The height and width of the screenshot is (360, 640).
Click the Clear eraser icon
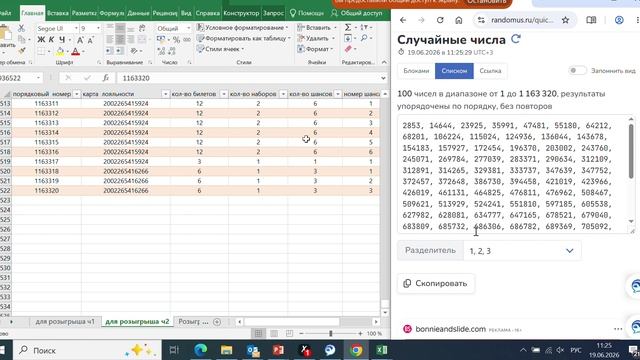tap(348, 49)
